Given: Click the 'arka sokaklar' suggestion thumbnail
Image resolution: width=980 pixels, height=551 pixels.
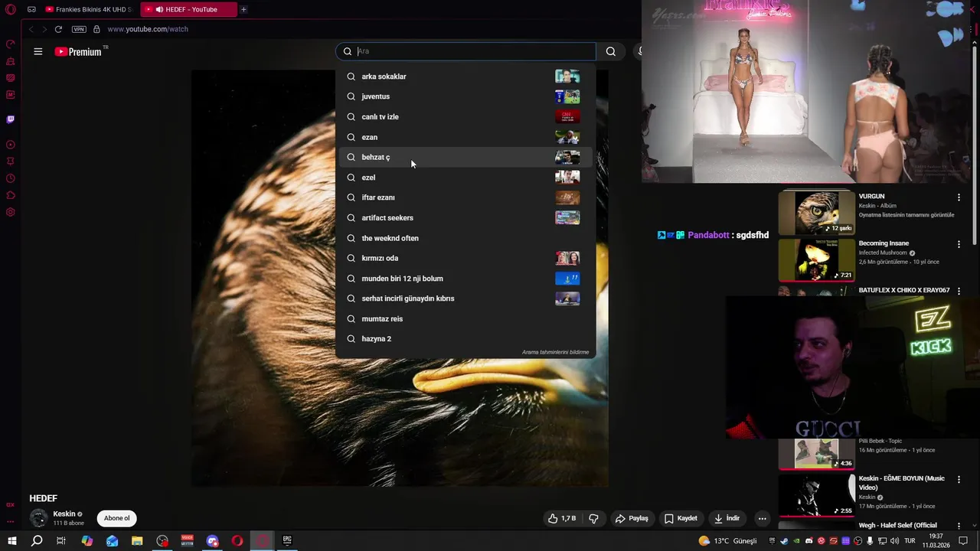Looking at the screenshot, I should tap(567, 77).
